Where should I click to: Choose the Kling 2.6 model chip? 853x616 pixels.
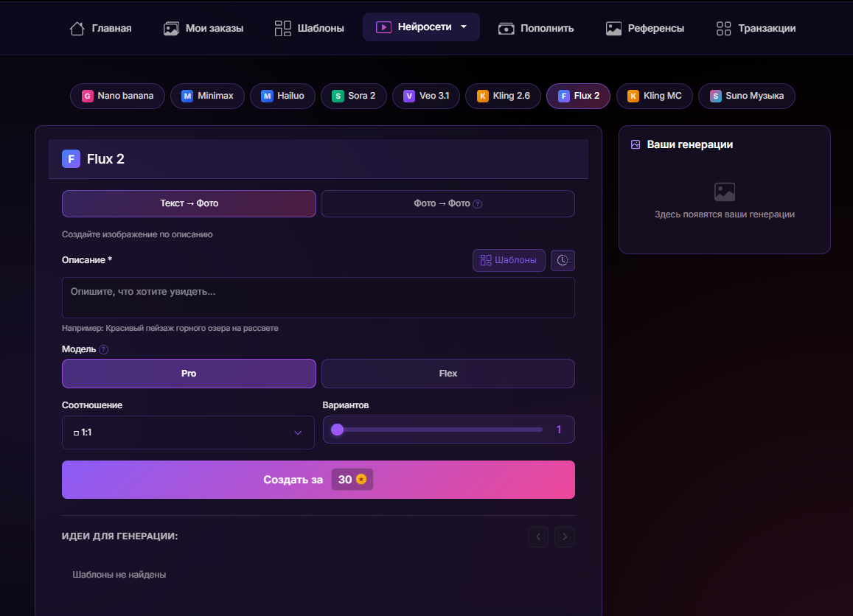[x=504, y=97]
